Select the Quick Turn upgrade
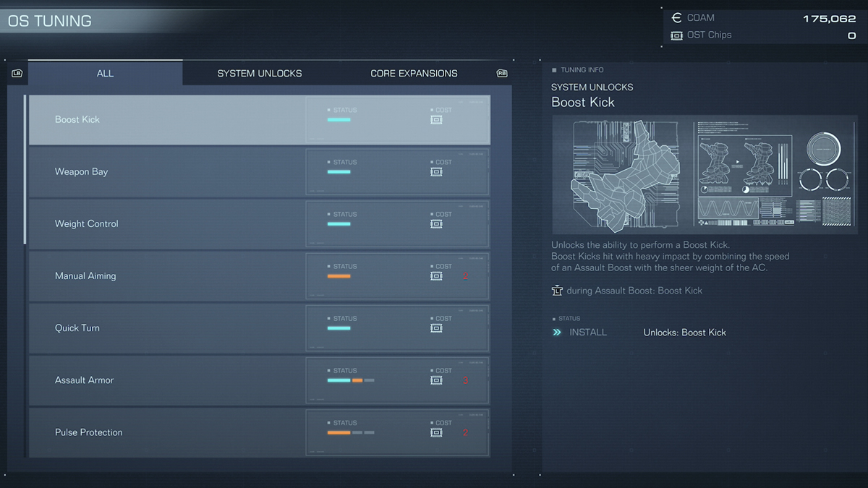The height and width of the screenshot is (488, 868). tap(166, 328)
